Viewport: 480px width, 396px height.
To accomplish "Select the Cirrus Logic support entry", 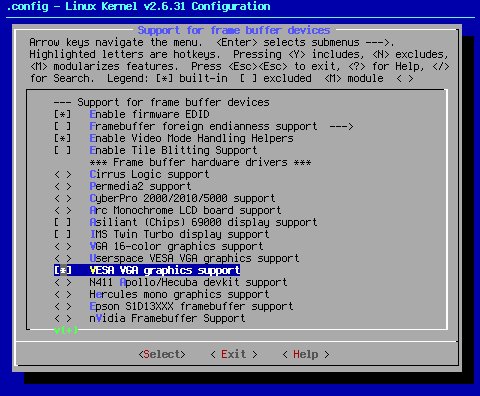I will [x=149, y=174].
